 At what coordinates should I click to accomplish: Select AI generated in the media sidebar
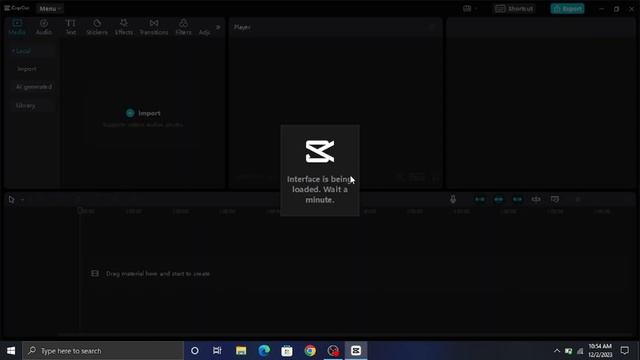34,87
